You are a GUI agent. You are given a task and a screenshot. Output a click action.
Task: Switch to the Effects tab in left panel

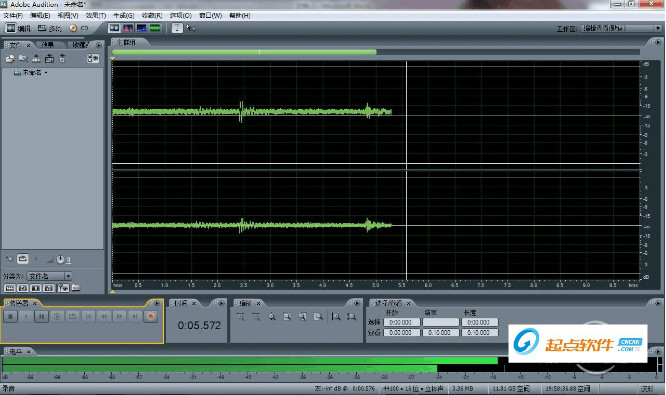48,45
